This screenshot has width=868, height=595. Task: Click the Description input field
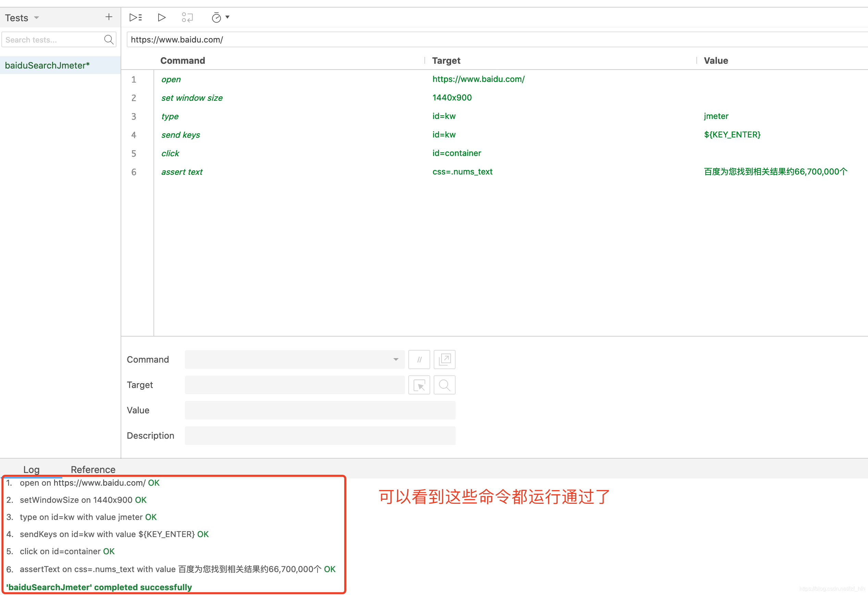[x=320, y=436]
